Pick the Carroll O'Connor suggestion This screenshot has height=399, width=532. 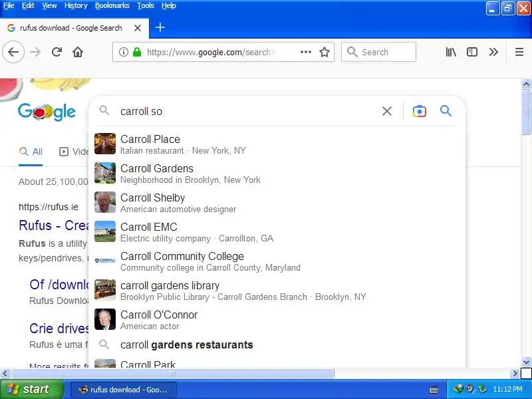[277, 320]
